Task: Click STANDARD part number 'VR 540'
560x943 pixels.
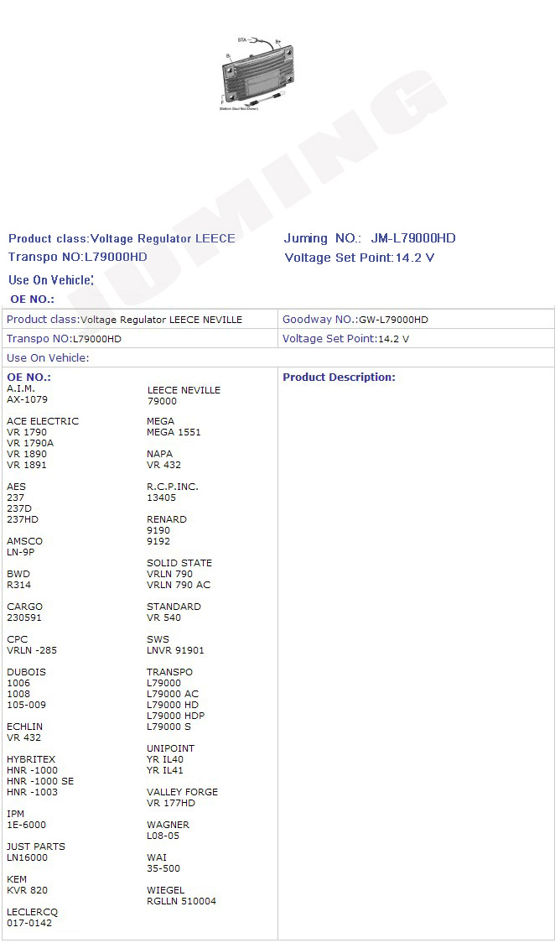Action: tap(163, 617)
